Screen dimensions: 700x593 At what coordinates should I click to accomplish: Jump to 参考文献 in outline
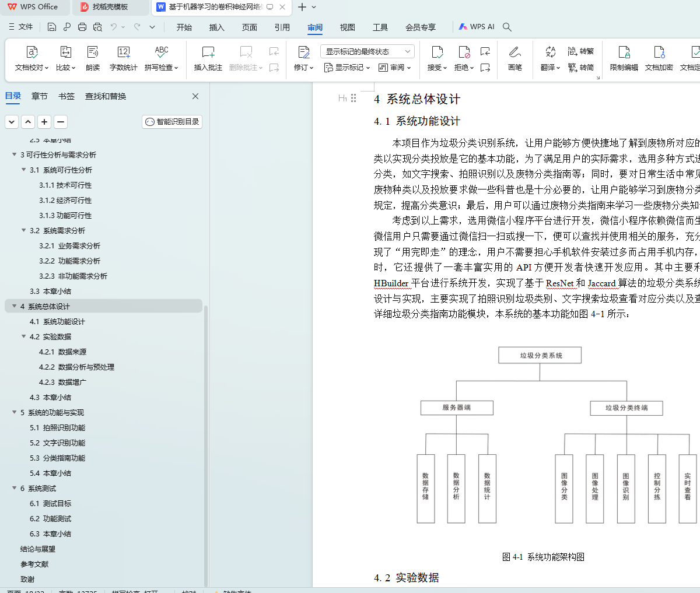click(x=34, y=564)
